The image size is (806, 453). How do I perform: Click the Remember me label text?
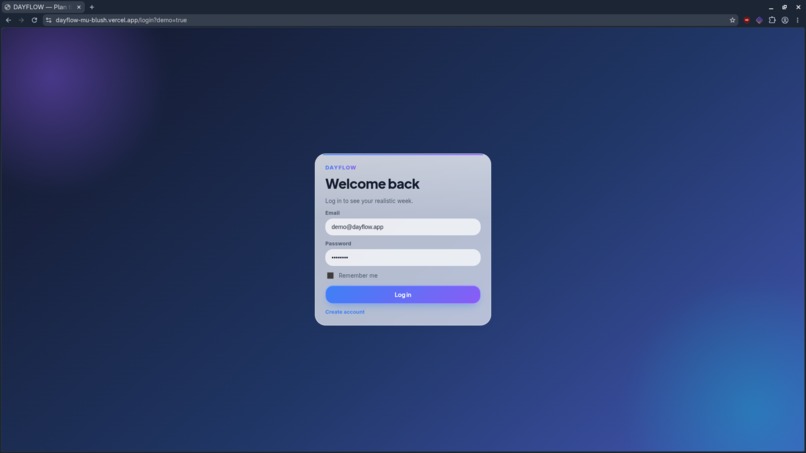click(x=358, y=276)
